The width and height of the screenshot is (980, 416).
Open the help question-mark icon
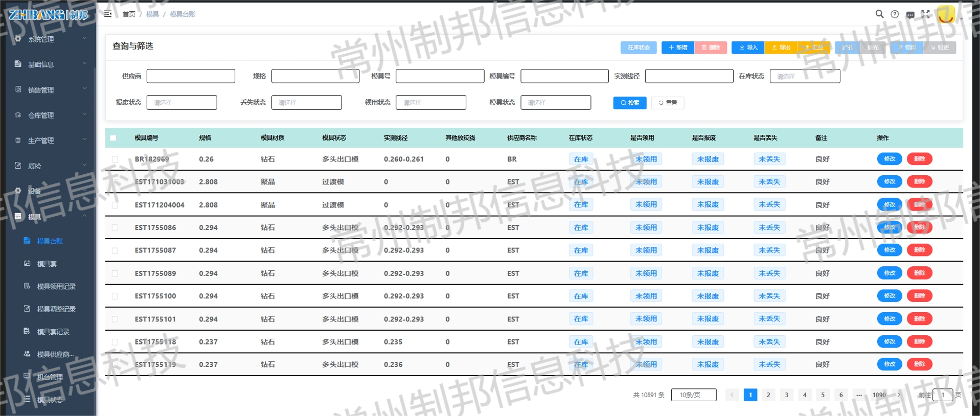tap(895, 14)
